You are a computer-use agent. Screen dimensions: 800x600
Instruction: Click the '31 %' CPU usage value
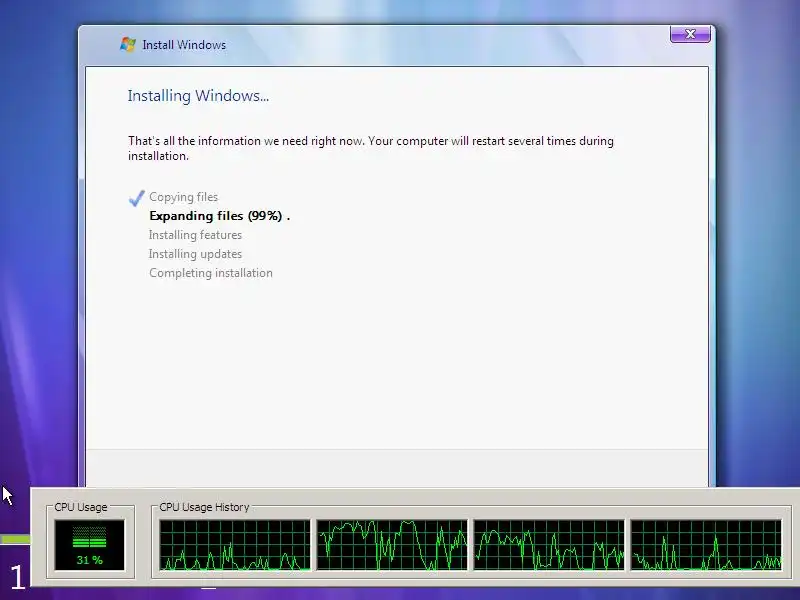click(x=89, y=560)
